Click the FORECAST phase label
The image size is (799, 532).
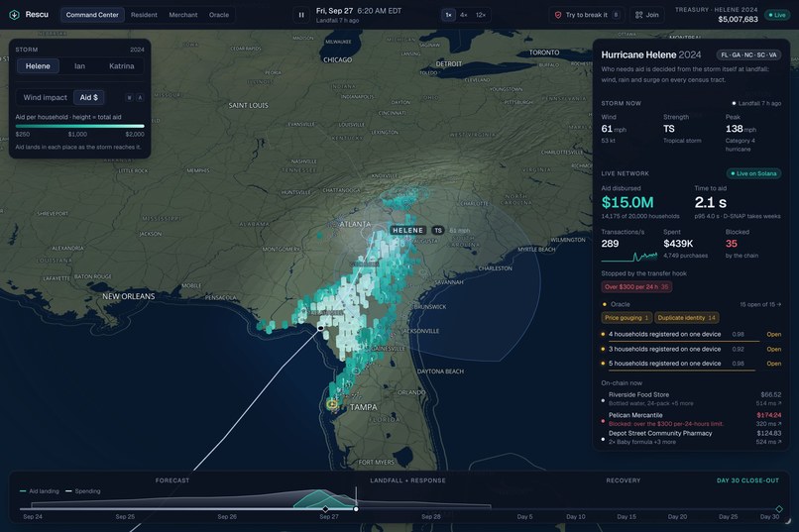(x=172, y=480)
